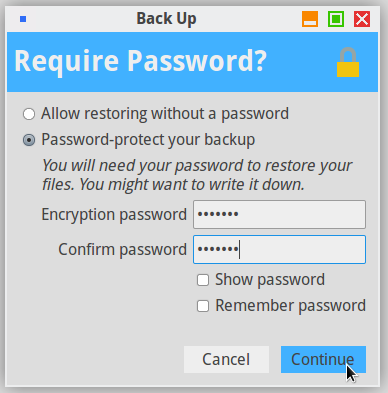
Task: Click the Encryption password label
Action: (x=114, y=215)
